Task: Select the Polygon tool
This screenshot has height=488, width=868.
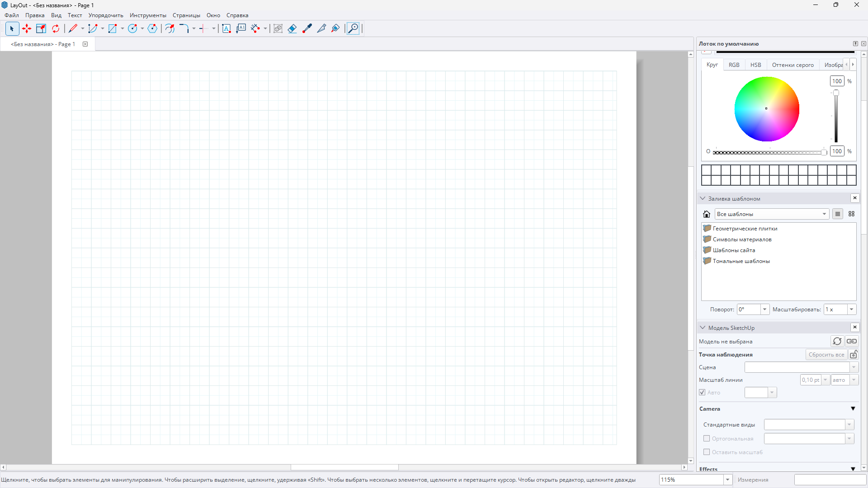Action: (x=152, y=28)
